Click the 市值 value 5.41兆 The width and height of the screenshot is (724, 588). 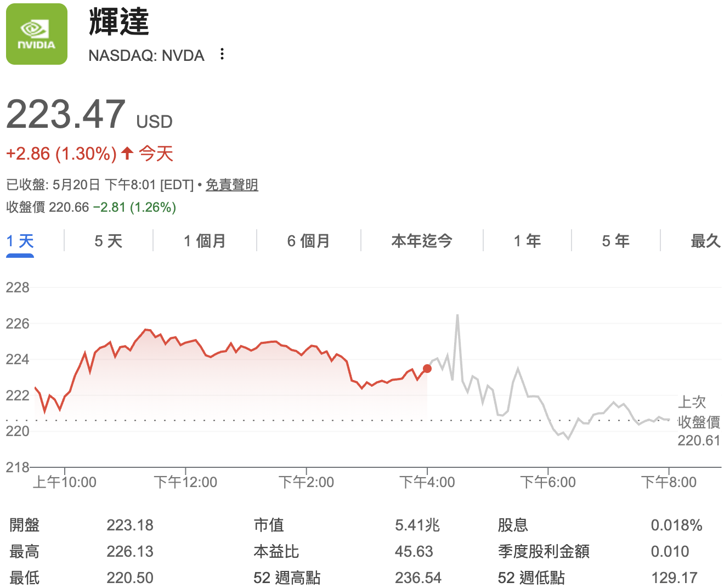(x=417, y=525)
